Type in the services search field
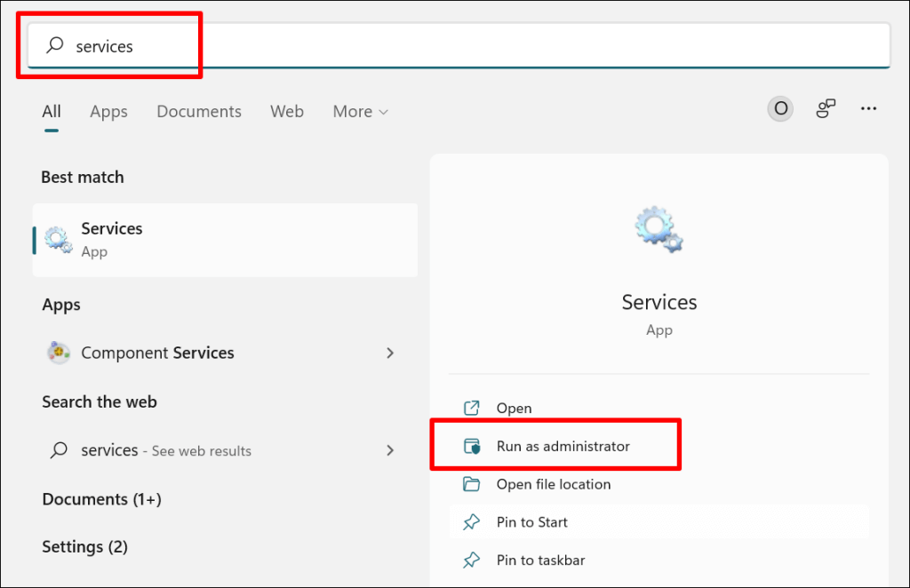910x588 pixels. click(444, 46)
